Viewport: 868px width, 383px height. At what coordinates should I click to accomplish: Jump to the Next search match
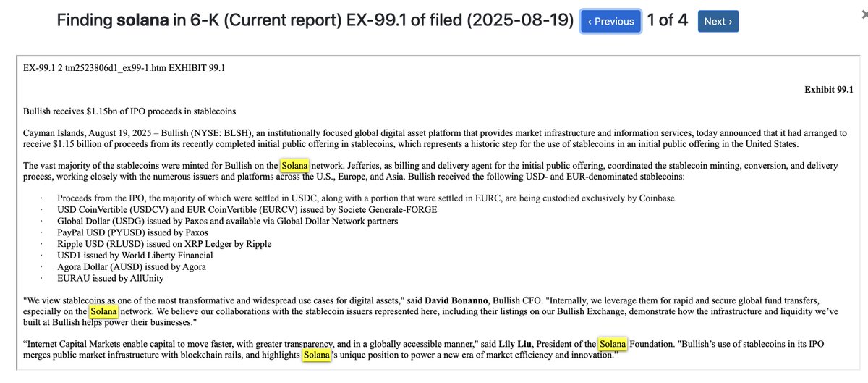[x=718, y=21]
